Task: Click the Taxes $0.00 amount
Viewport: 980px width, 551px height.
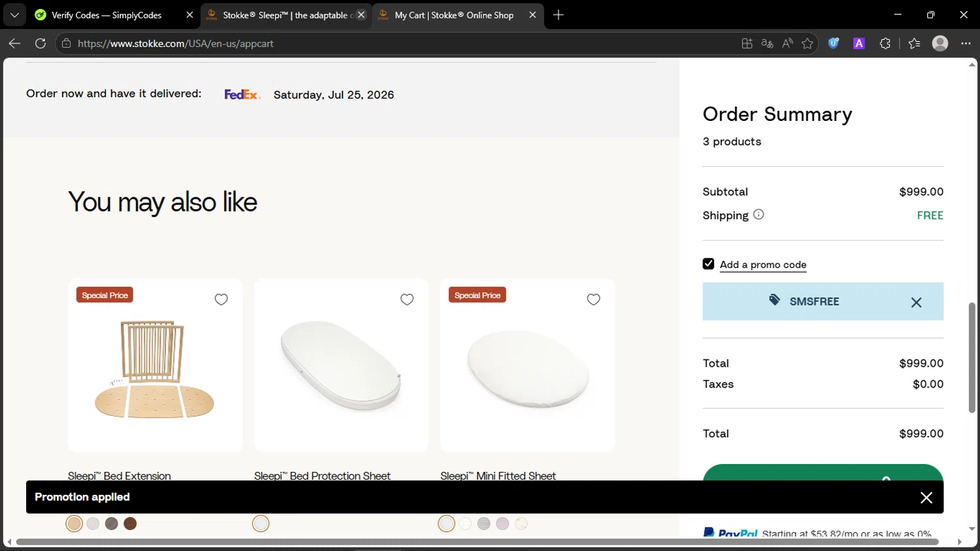Action: [x=928, y=384]
